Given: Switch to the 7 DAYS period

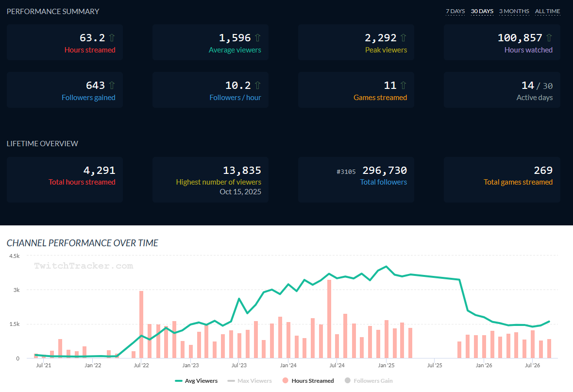Looking at the screenshot, I should point(455,11).
